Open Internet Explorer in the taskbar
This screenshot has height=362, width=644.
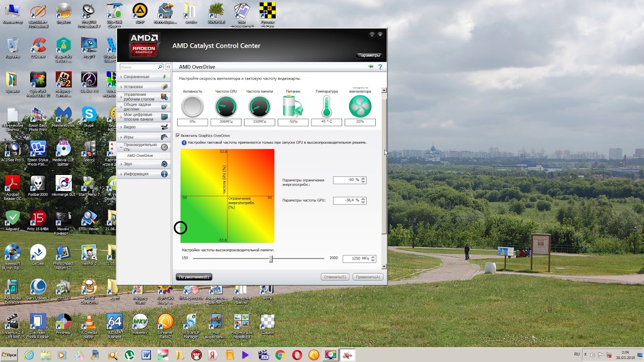(x=29, y=355)
